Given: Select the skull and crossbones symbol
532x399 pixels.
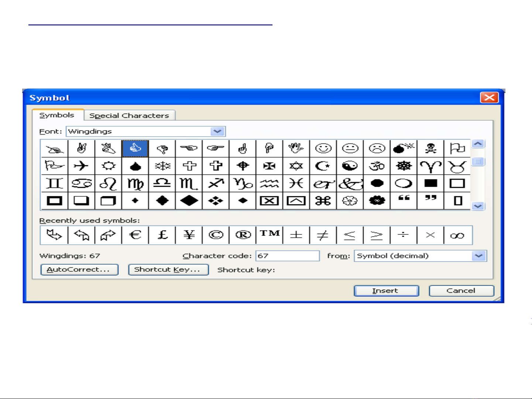Looking at the screenshot, I should click(x=430, y=148).
